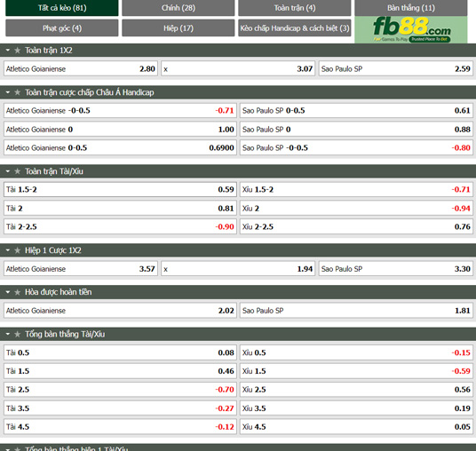Image resolution: width=476 pixels, height=451 pixels.
Task: Bet Tài 1.5-2 at 0.59
Action: coord(120,189)
